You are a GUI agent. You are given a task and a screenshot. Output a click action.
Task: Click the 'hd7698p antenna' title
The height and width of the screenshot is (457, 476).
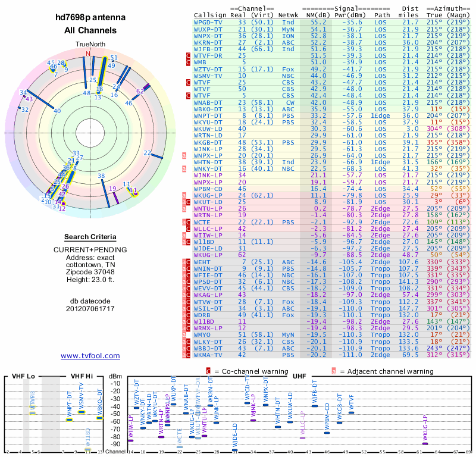coord(90,17)
